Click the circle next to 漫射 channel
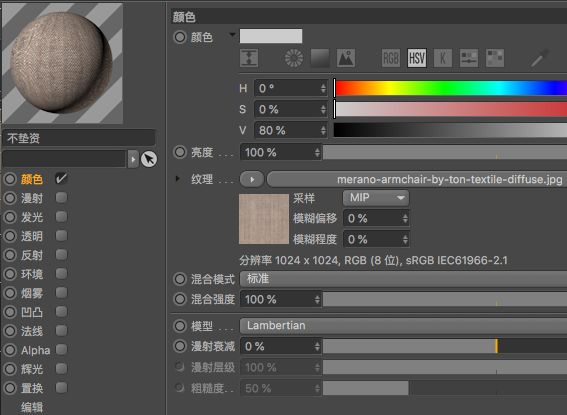Viewport: 567px width, 415px height. (x=10, y=198)
